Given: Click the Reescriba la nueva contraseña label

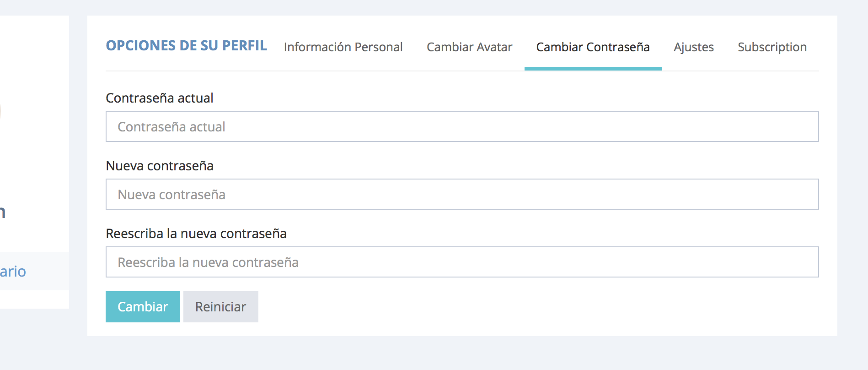Looking at the screenshot, I should (196, 234).
